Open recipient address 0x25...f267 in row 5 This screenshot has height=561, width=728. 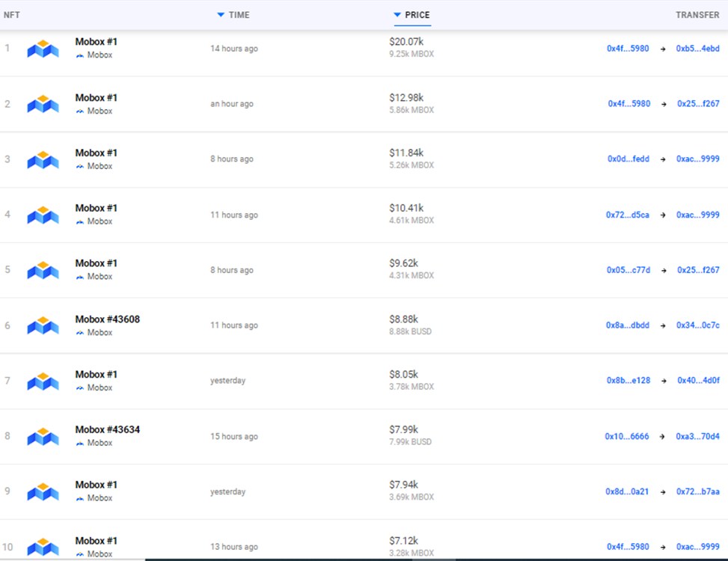tap(698, 270)
